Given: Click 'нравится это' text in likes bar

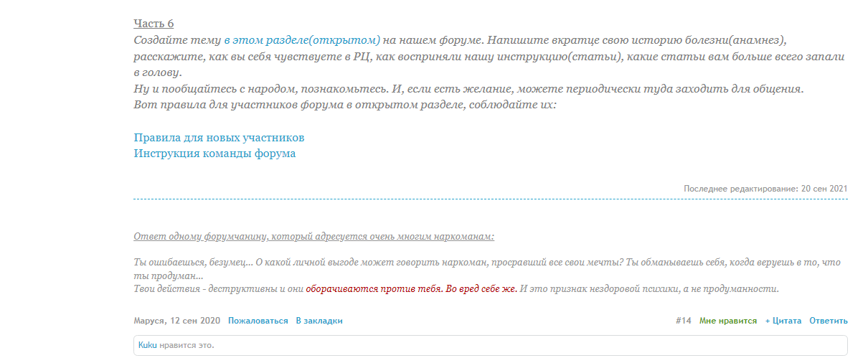Looking at the screenshot, I should click(x=187, y=345).
